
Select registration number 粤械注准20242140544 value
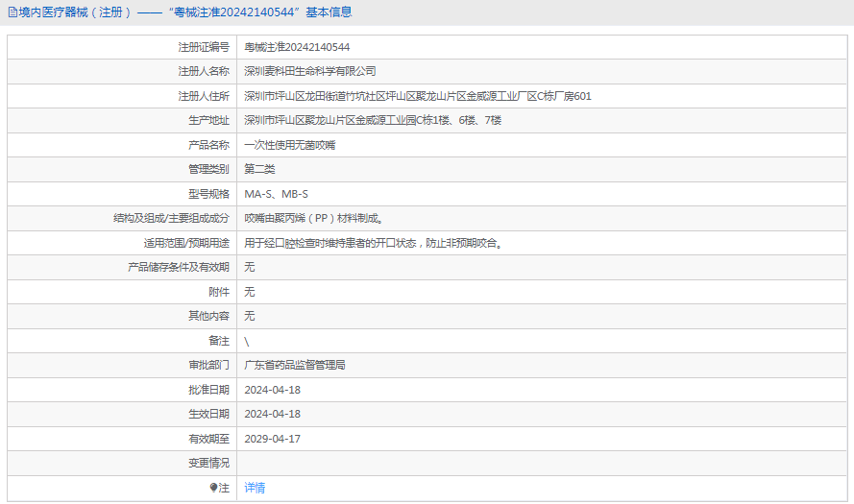click(297, 47)
